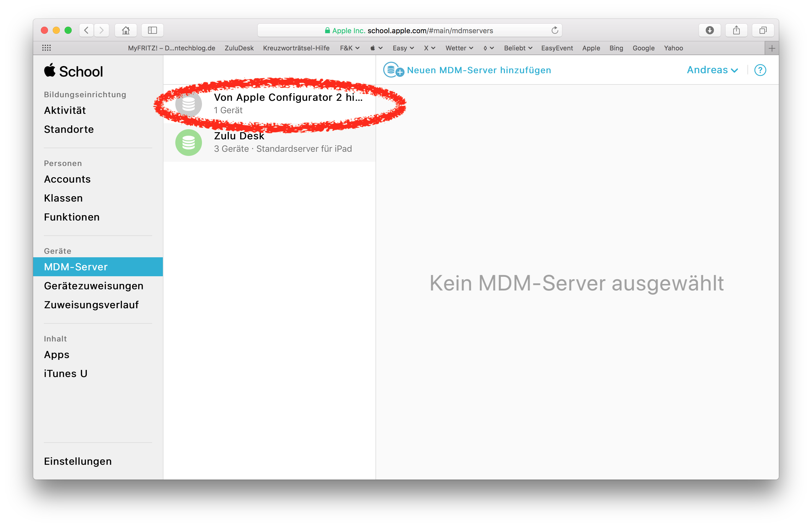This screenshot has width=812, height=527.
Task: Select MDM-Server in the sidebar
Action: click(x=98, y=267)
